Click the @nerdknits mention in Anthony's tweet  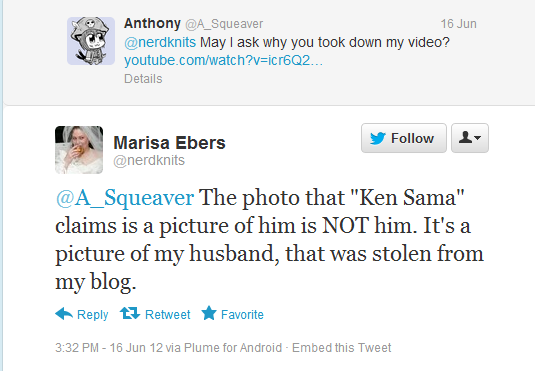[x=160, y=42]
